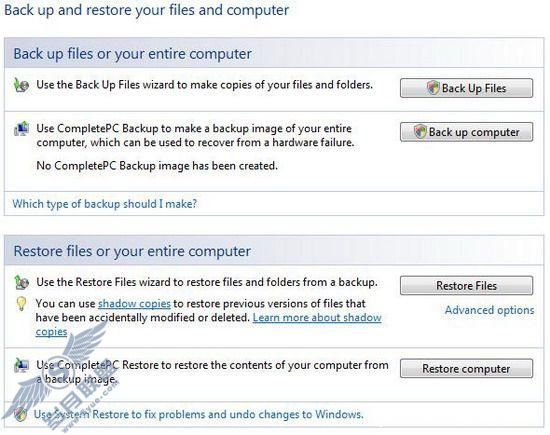Click 'No CompletePC Backup image has been created' text

click(157, 166)
